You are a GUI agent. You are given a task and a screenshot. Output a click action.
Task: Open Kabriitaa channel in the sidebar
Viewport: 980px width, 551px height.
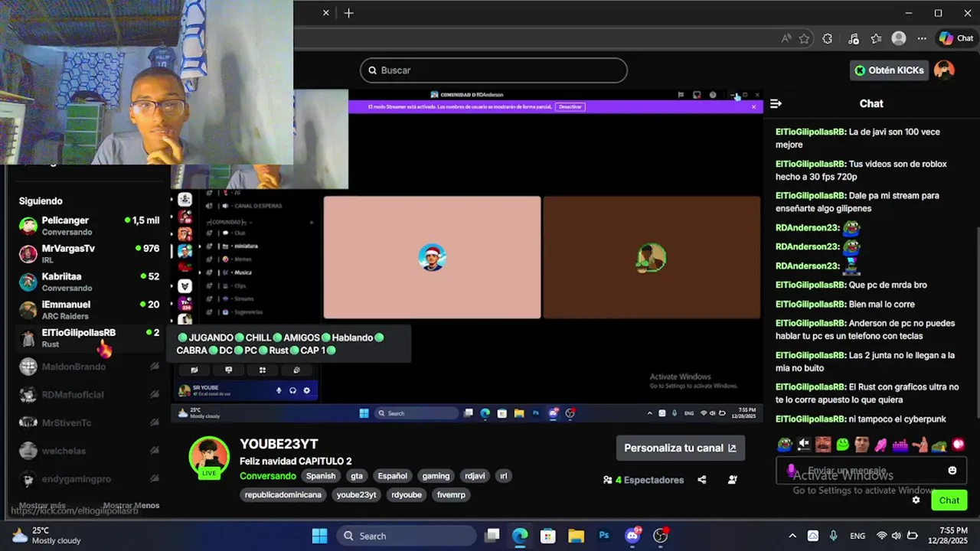(90, 282)
